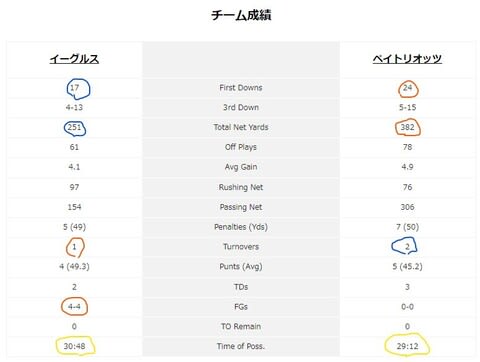Click Eagles turnovers value 1
Image resolution: width=480 pixels, height=362 pixels.
pos(74,247)
